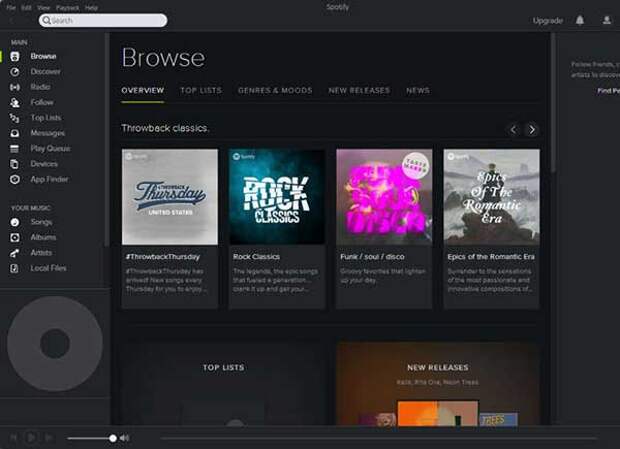
Task: Open the View menu
Action: pyautogui.click(x=43, y=8)
